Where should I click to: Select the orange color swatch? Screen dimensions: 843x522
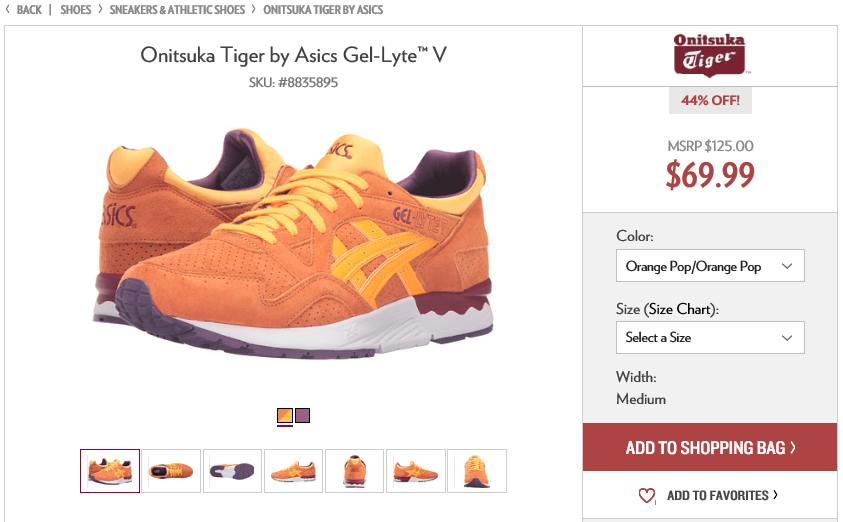285,416
